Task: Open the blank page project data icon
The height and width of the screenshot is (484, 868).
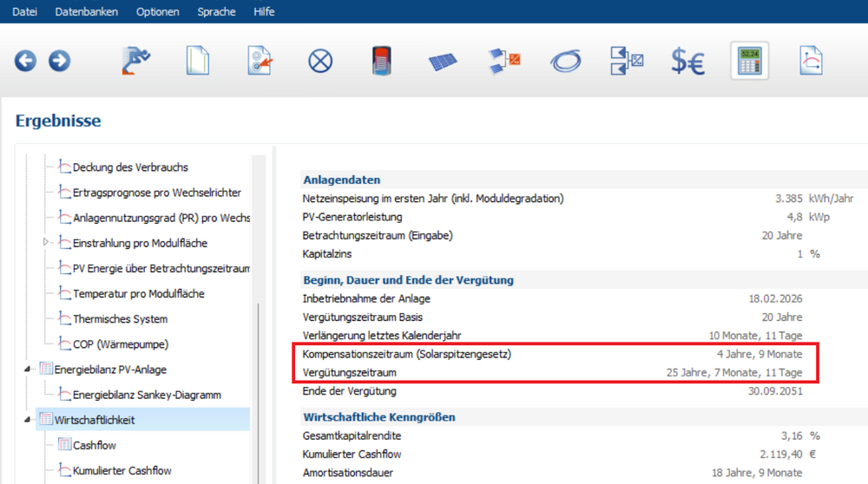Action: pos(198,61)
